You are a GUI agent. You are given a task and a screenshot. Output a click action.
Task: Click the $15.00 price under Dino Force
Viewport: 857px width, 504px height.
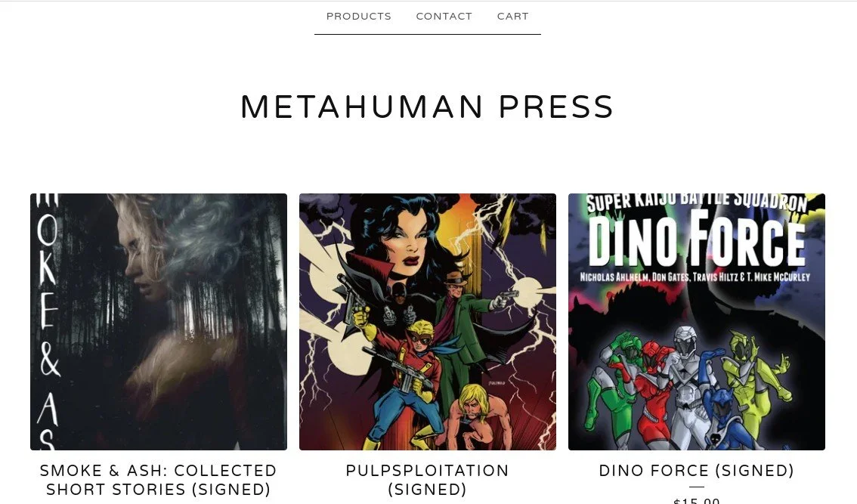click(x=696, y=500)
